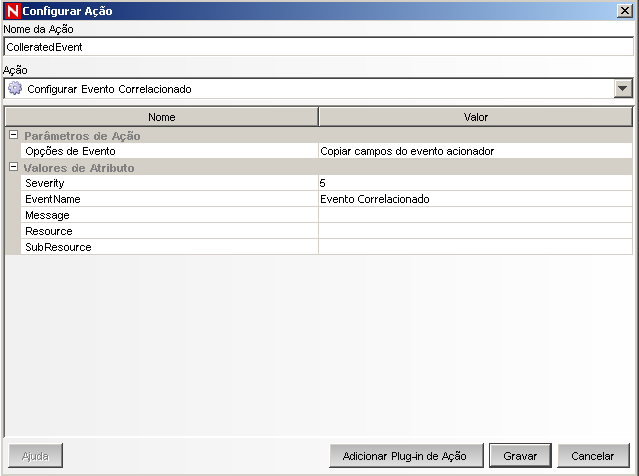Click the empty SubResource value cell
This screenshot has width=639, height=476.
point(475,247)
